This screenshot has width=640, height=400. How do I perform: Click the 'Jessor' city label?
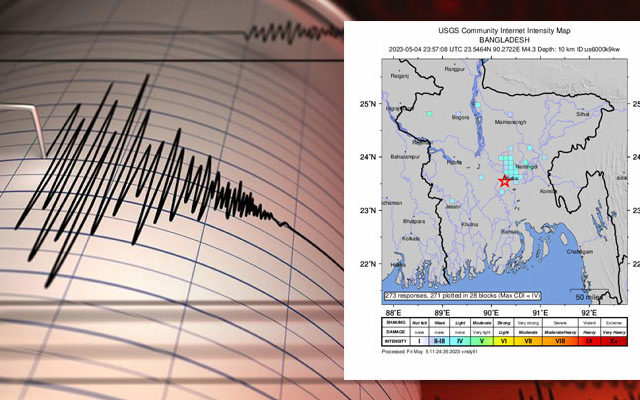point(453,207)
